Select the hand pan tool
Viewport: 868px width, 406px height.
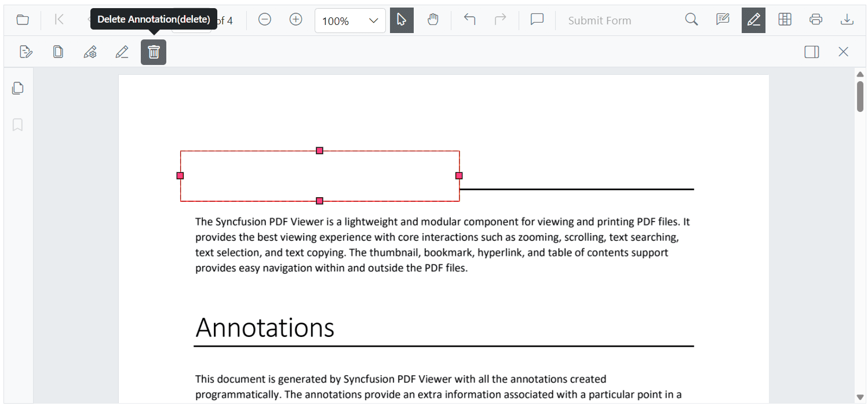pos(433,20)
